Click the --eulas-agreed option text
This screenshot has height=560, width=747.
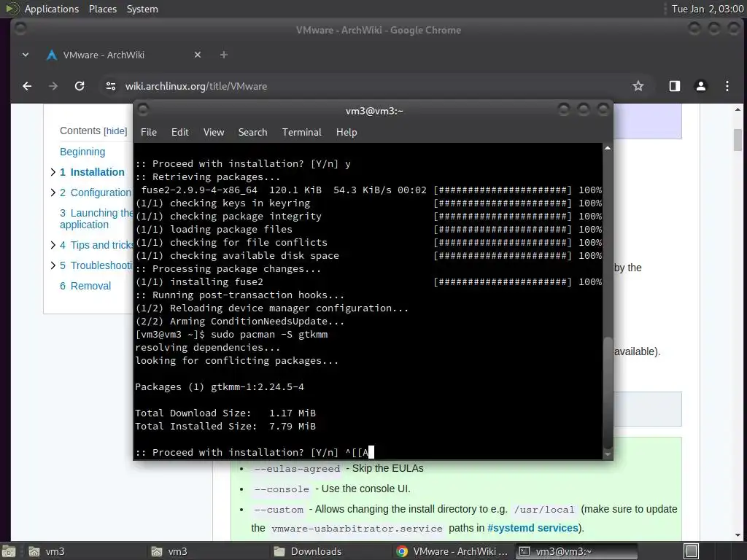pos(298,469)
